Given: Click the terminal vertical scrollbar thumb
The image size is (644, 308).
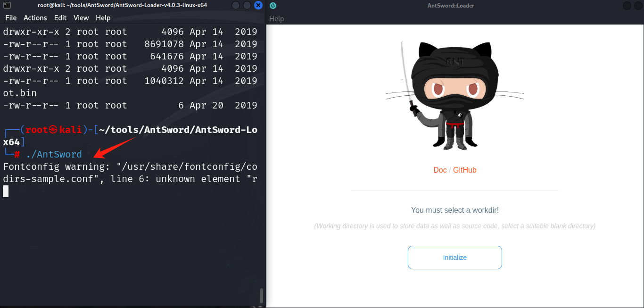Looking at the screenshot, I should click(262, 296).
